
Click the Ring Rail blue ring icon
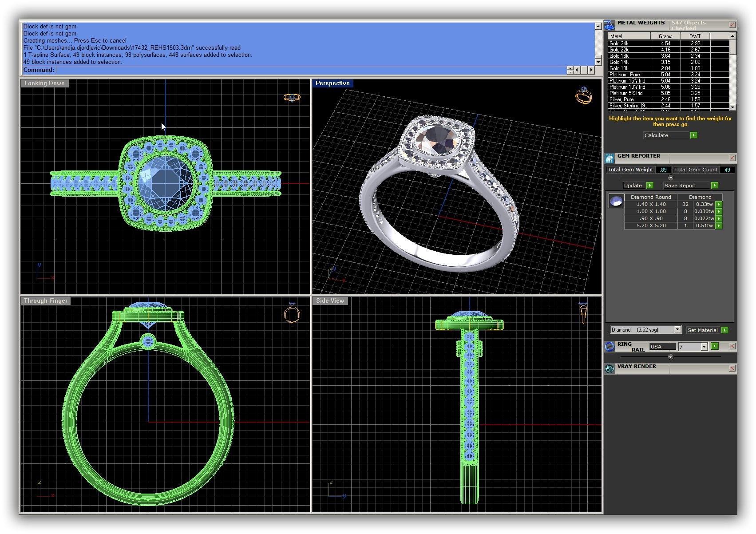coord(610,347)
